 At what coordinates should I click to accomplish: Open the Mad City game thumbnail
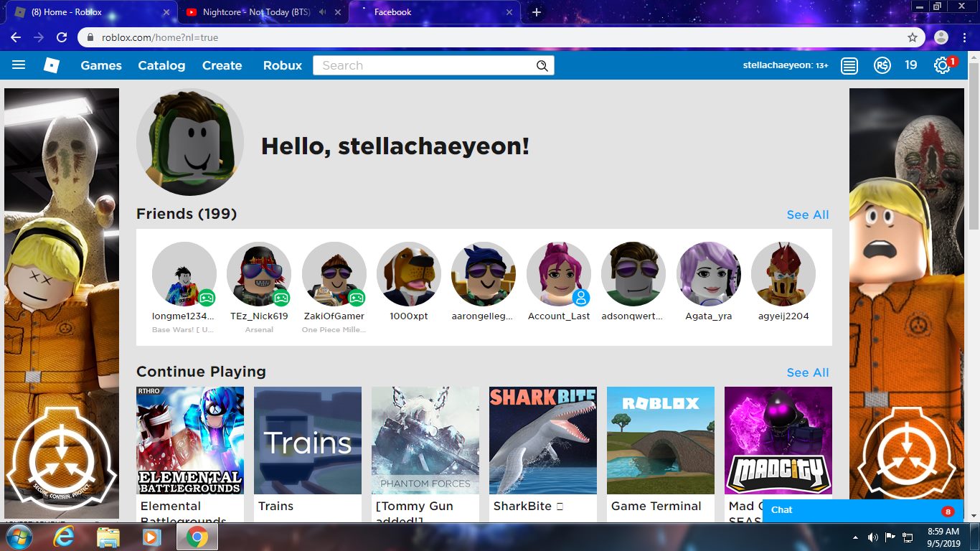click(778, 441)
